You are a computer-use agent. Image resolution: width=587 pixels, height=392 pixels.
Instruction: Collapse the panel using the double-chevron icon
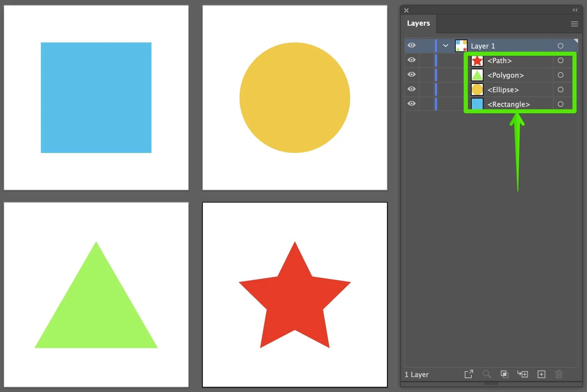(575, 10)
